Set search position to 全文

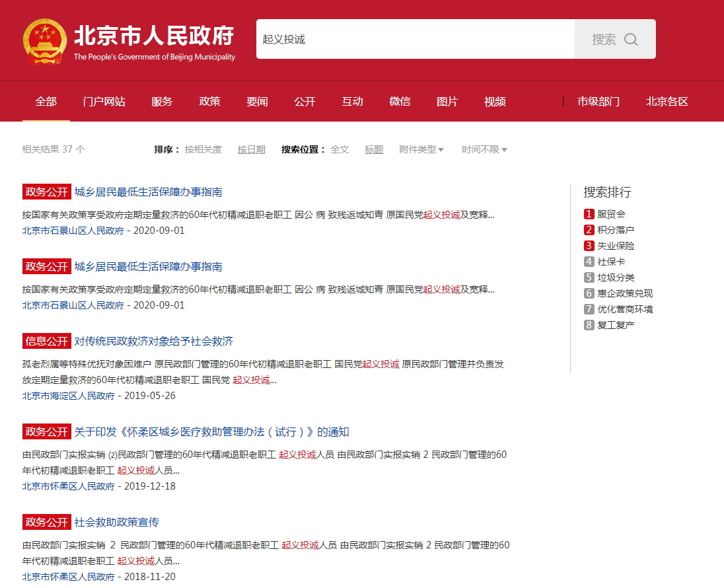(x=340, y=150)
